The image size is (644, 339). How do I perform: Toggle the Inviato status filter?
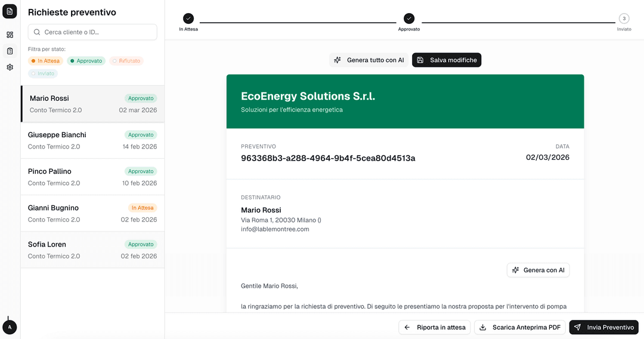[x=43, y=73]
